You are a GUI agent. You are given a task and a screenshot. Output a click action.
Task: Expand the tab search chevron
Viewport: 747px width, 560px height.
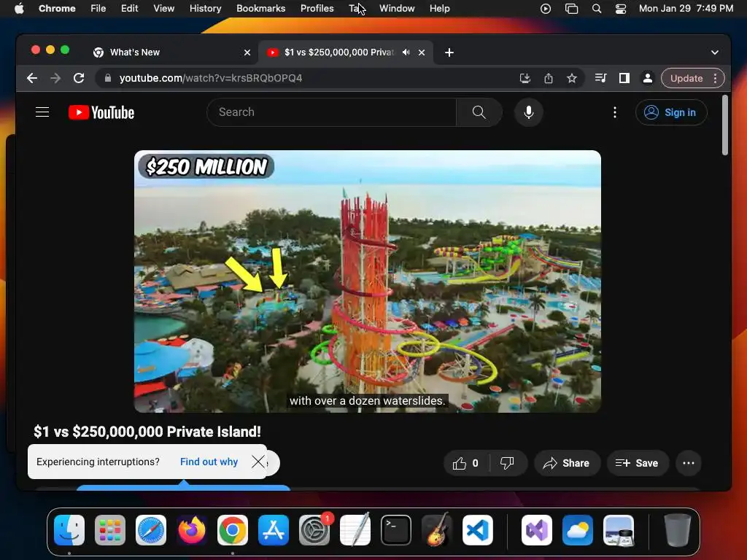pos(715,52)
